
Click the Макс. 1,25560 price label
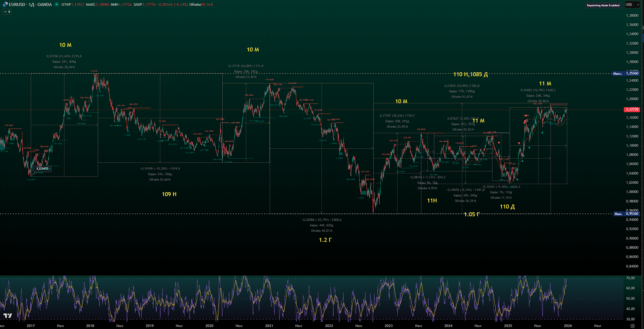(626, 74)
